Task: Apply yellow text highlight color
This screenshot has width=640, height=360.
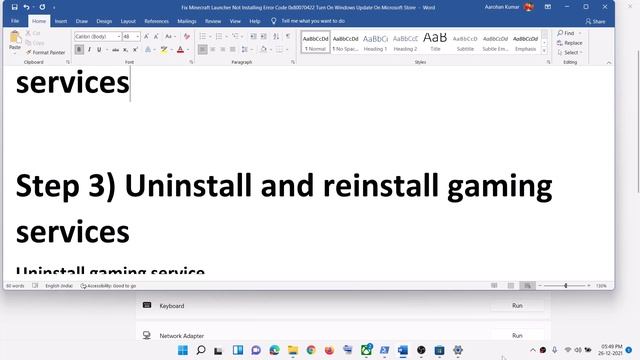Action: coord(164,50)
